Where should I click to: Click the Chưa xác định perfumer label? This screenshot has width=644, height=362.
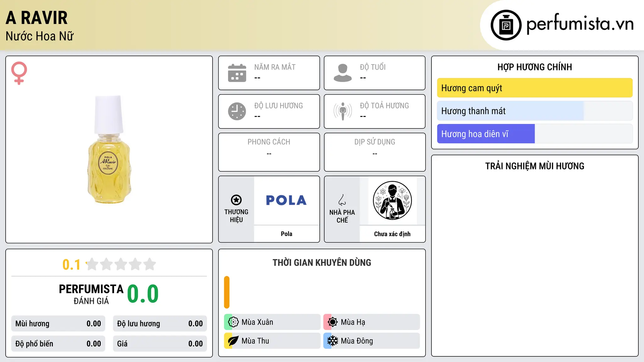click(392, 234)
